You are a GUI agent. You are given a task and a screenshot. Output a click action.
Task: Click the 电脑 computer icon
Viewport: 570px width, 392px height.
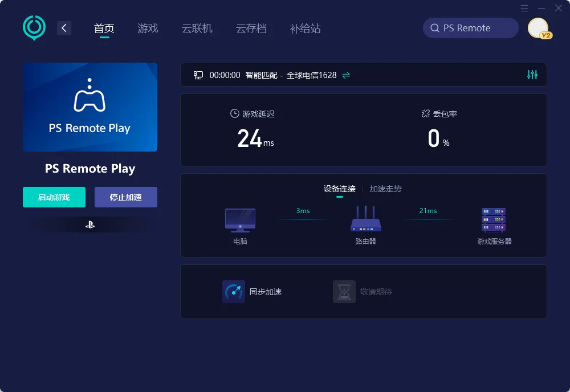tap(240, 220)
